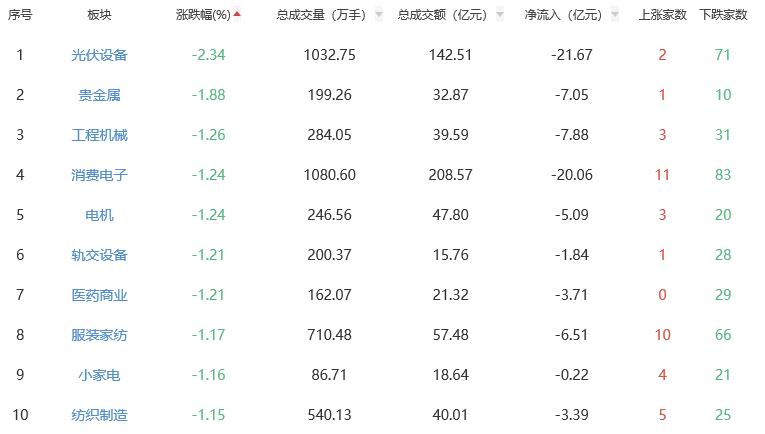
Task: Open the 纺织制造 sector link
Action: click(100, 415)
